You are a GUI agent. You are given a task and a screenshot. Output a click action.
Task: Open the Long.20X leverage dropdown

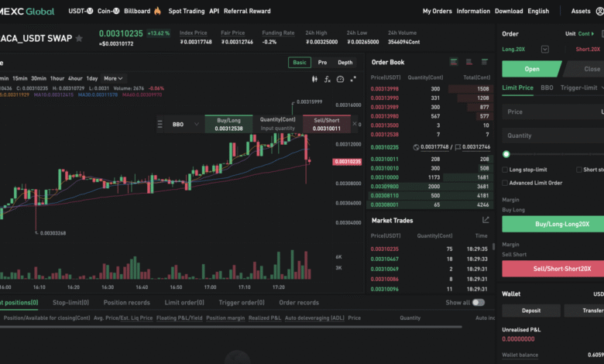[x=544, y=50]
